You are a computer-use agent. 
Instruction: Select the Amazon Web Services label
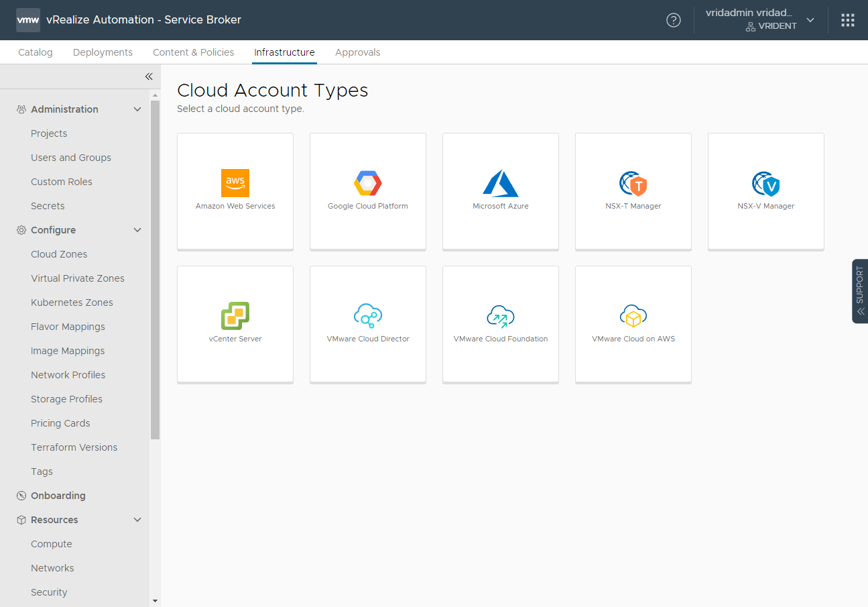pyautogui.click(x=235, y=206)
